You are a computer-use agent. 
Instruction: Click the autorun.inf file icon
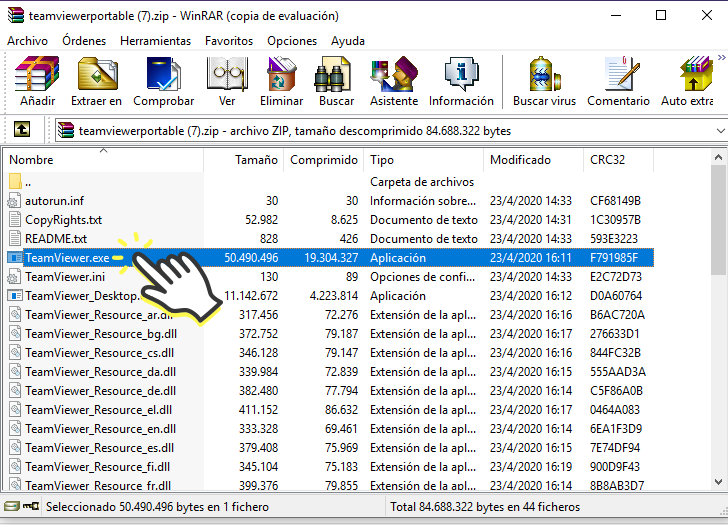15,201
